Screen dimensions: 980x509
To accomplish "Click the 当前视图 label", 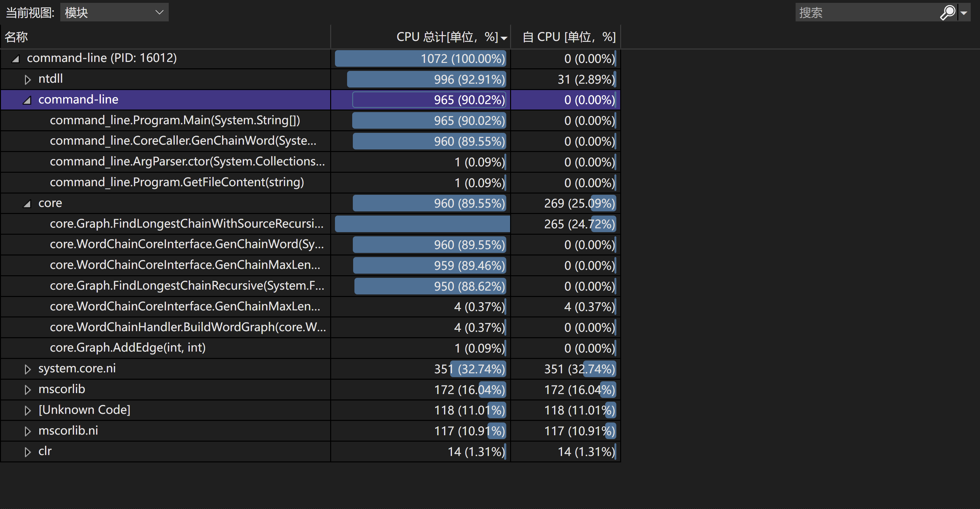I will (30, 12).
